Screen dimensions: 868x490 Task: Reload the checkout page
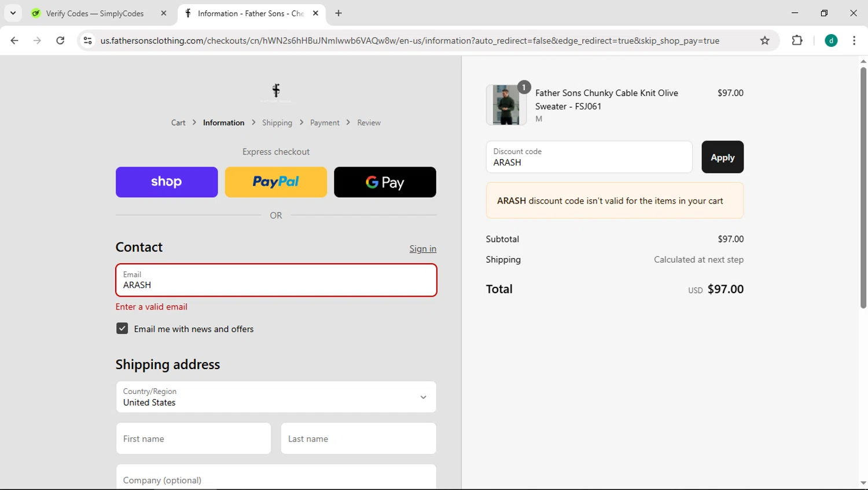tap(60, 40)
